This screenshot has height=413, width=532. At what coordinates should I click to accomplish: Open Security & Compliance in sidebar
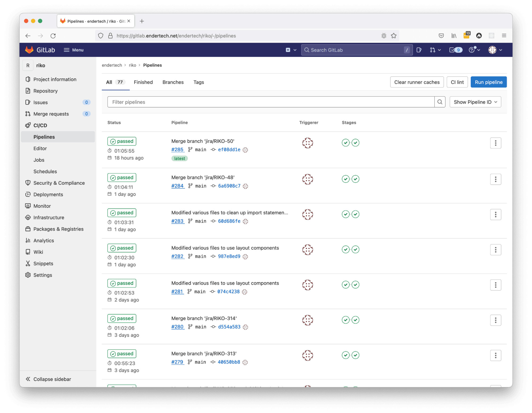tap(59, 183)
